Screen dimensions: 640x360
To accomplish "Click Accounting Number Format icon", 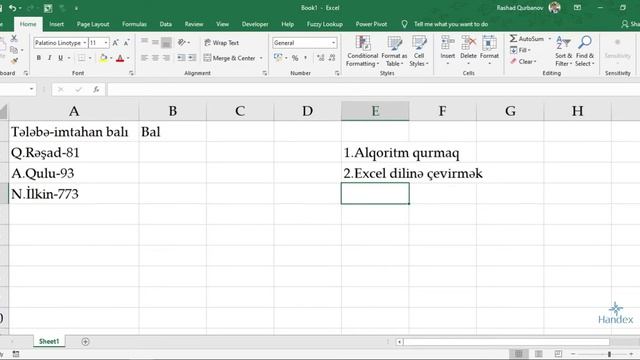I will pos(278,58).
